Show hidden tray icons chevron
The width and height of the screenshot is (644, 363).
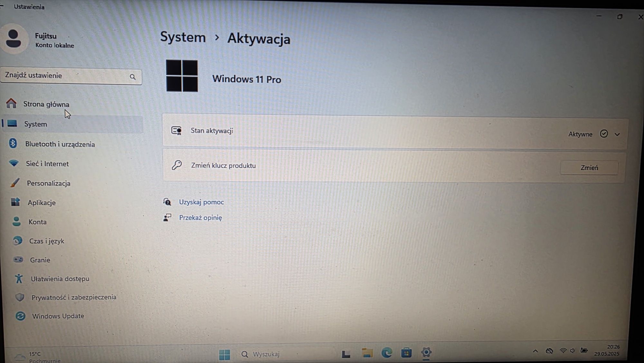pos(535,351)
